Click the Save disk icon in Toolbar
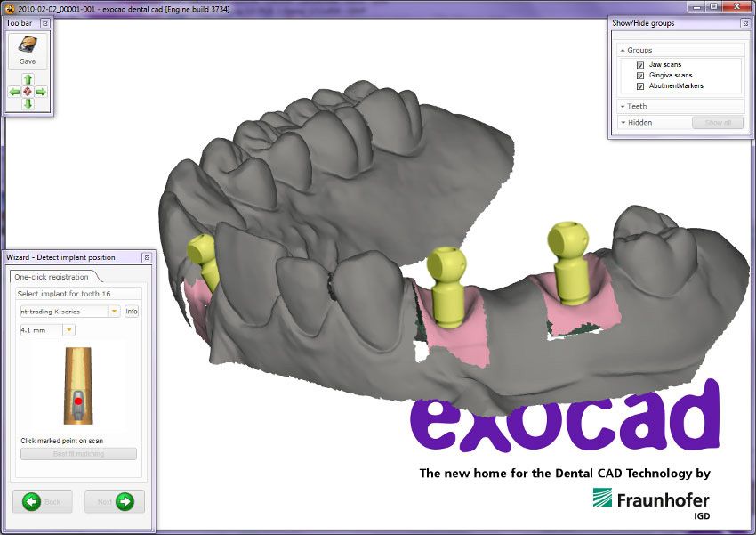This screenshot has width=756, height=535. (x=28, y=45)
